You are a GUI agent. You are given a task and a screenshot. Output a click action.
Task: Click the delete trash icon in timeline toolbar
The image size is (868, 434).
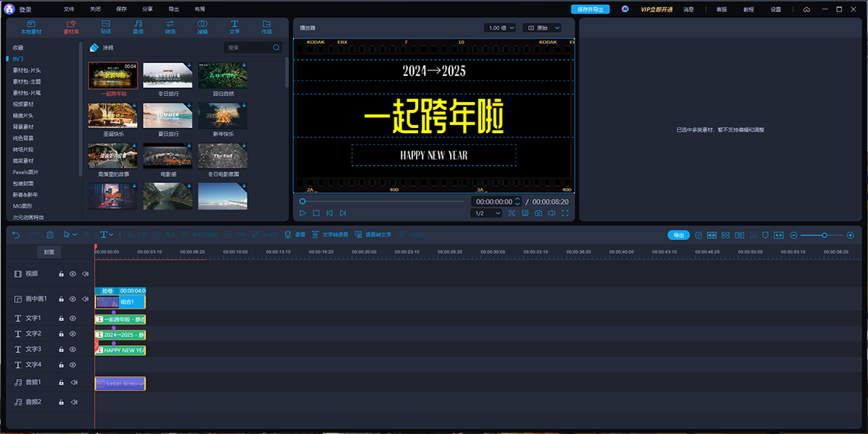[x=50, y=235]
